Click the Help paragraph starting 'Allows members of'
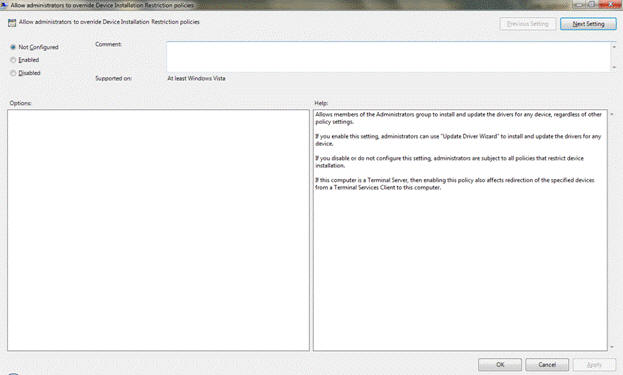Screen dimensions: 623x375 (459, 118)
